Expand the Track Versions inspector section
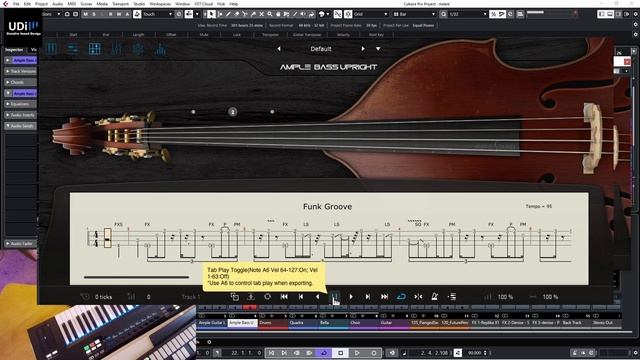Screen dimensions: 640x360 point(20,71)
